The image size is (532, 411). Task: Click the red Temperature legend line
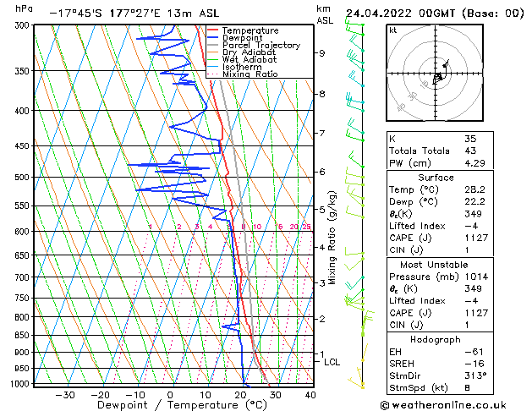[x=212, y=30]
